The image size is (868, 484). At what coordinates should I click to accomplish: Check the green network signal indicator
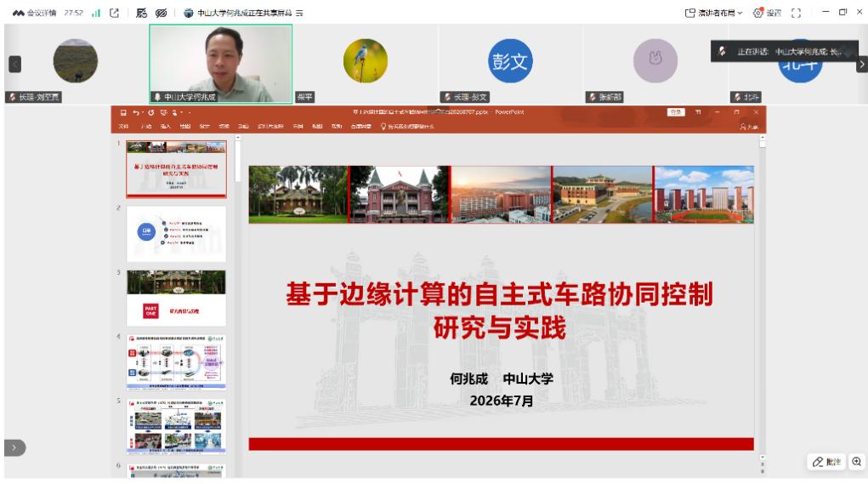96,13
